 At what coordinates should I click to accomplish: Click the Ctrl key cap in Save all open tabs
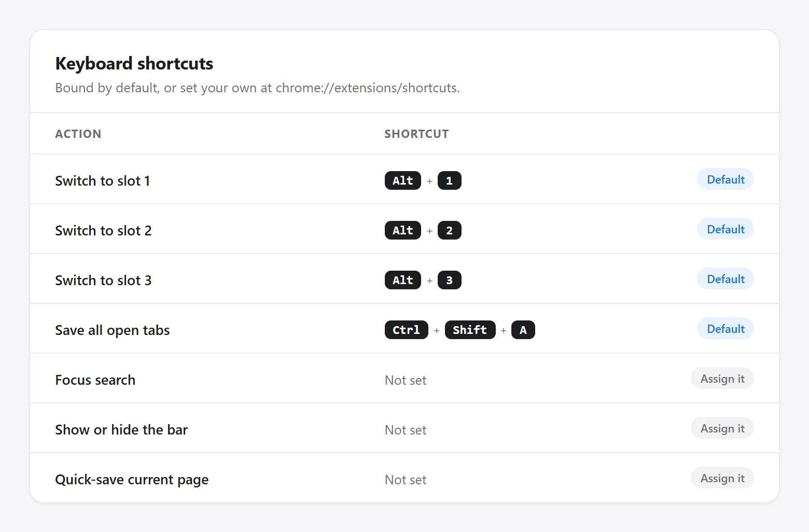pos(407,330)
